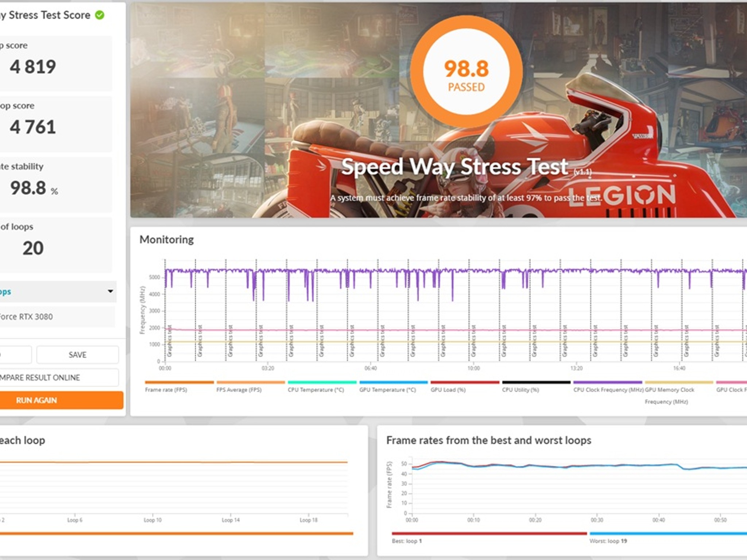Click the Loop 14 axis label
747x560 pixels.
(x=231, y=520)
